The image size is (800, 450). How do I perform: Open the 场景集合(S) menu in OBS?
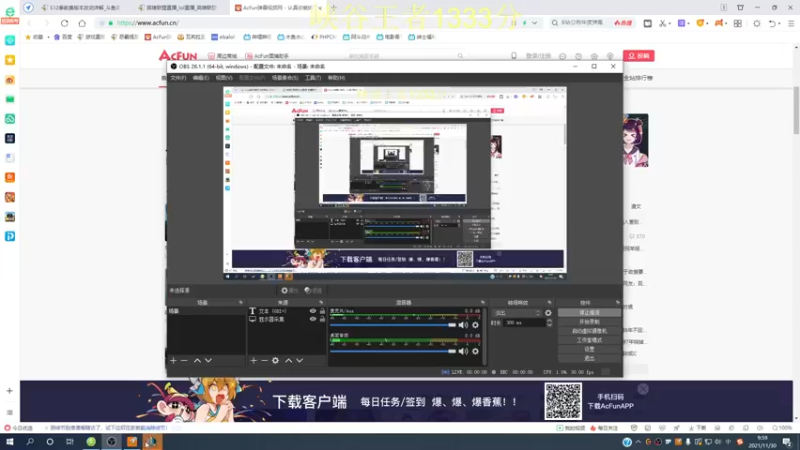[285, 78]
